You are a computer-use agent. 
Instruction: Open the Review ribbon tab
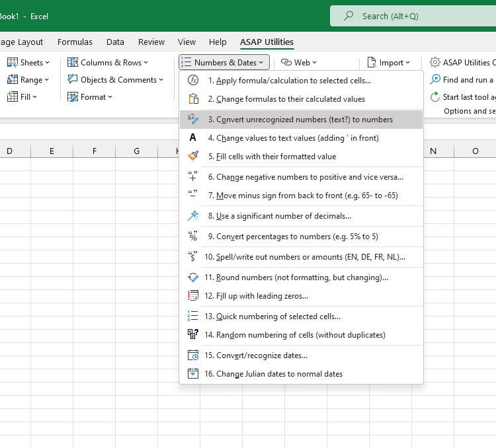[151, 42]
